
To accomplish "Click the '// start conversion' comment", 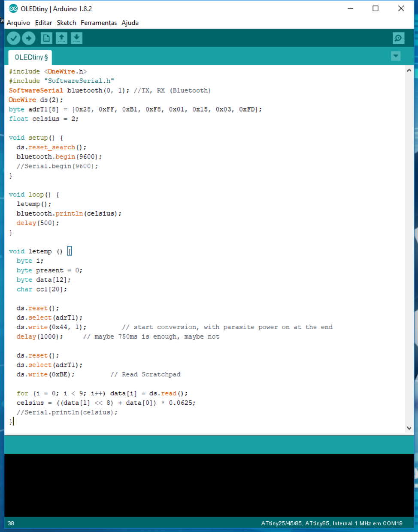I will [227, 327].
